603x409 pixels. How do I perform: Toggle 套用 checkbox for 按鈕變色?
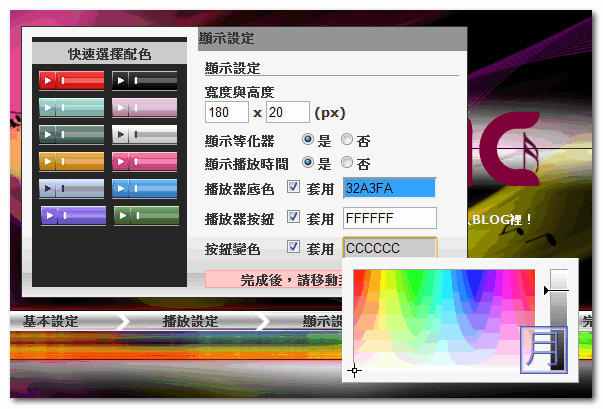coord(293,247)
